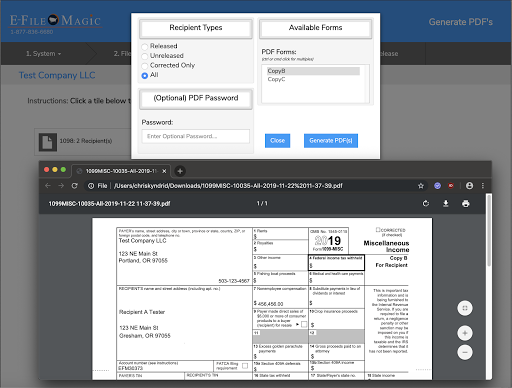Bookmark this page with star icon
512x388 pixels.
421,186
